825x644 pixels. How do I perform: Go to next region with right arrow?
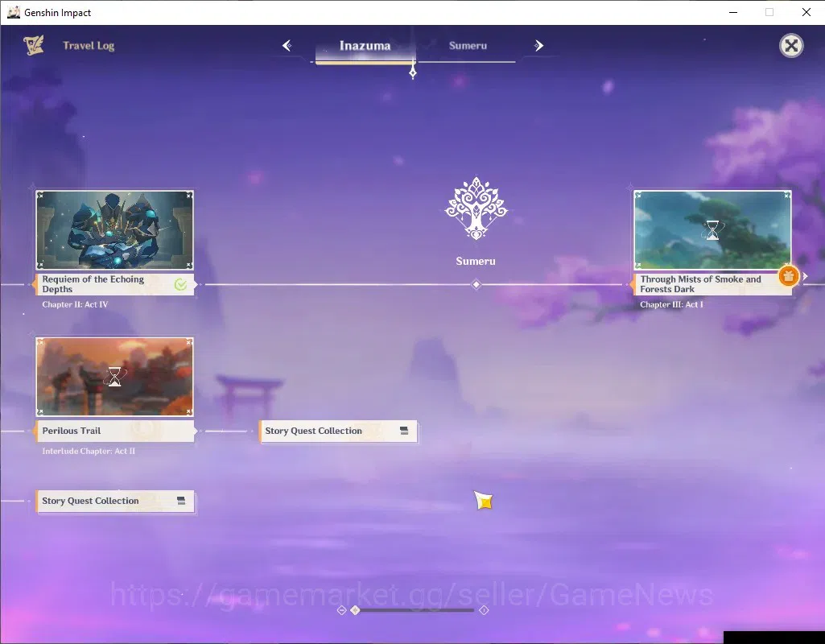pos(538,46)
